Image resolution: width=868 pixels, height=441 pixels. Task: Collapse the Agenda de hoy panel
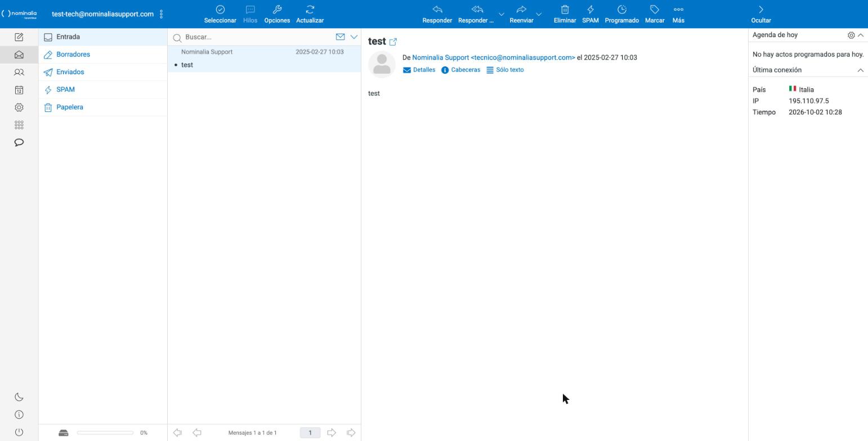(861, 35)
